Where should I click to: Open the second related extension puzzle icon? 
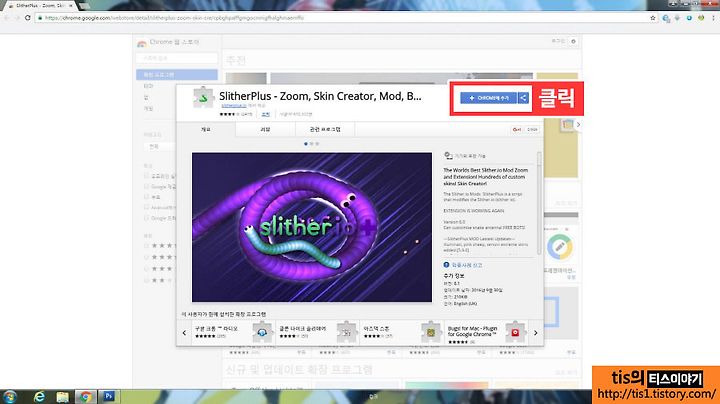[x=347, y=332]
